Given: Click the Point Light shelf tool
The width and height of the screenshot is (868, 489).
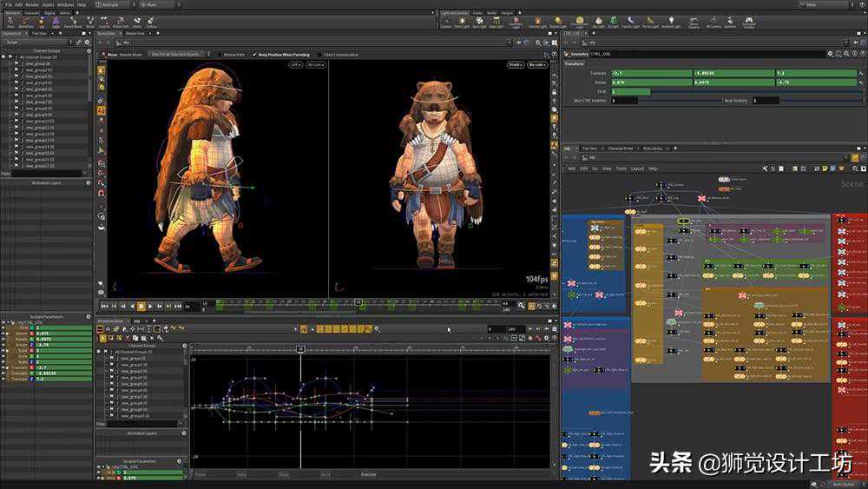Looking at the screenshot, I should [462, 22].
